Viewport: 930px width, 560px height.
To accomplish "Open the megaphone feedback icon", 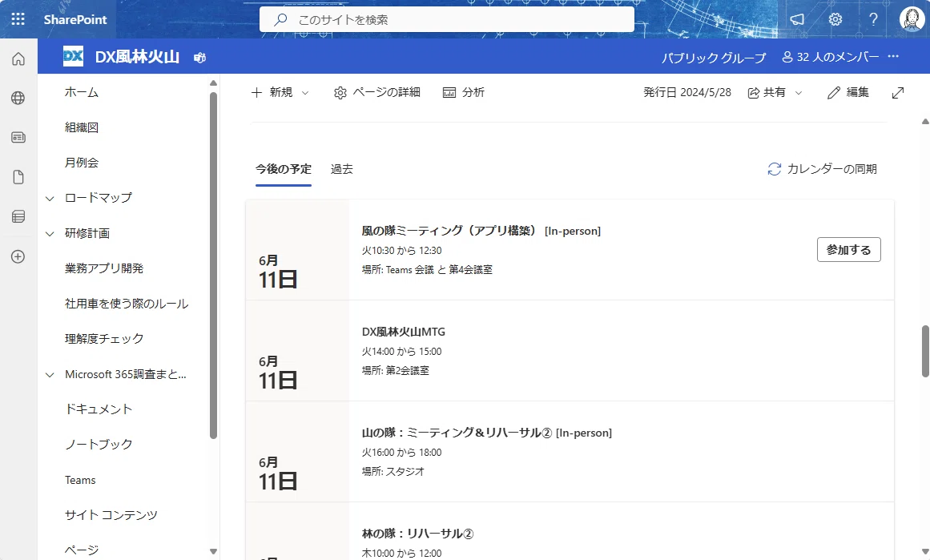I will (797, 19).
